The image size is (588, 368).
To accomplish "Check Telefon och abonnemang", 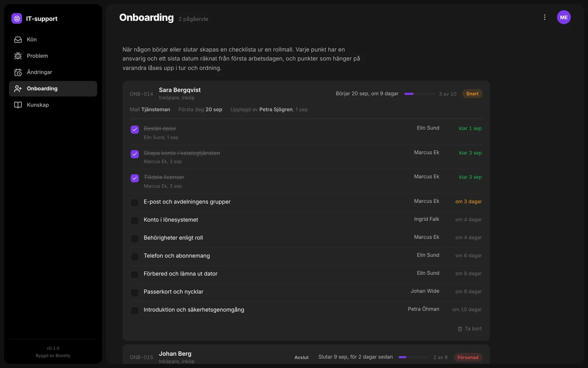I will tap(135, 257).
